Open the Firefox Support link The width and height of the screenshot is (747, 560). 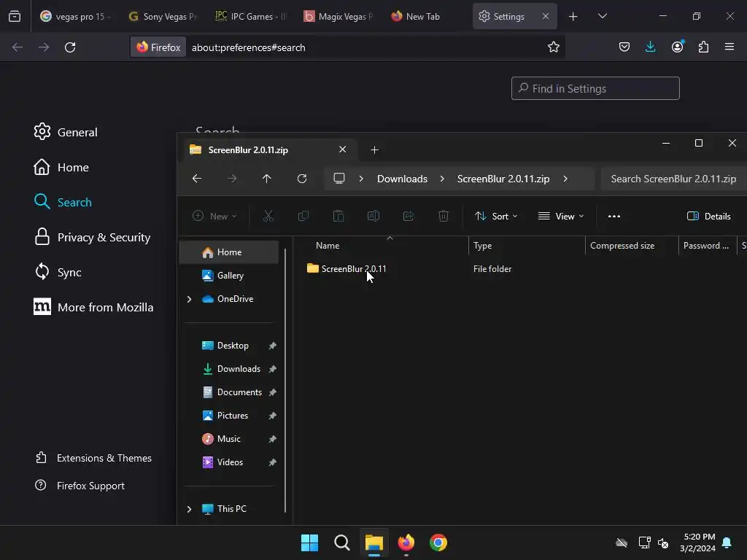coord(80,486)
